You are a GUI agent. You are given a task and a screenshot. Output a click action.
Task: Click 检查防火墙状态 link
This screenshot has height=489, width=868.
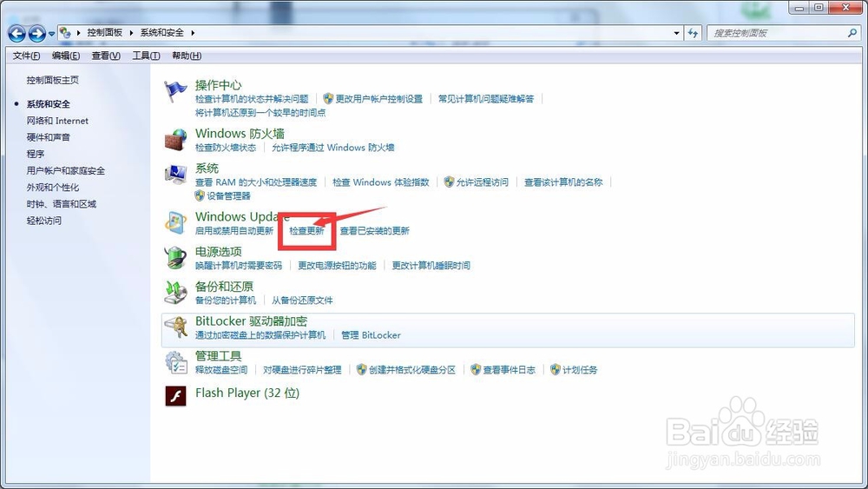tap(226, 148)
